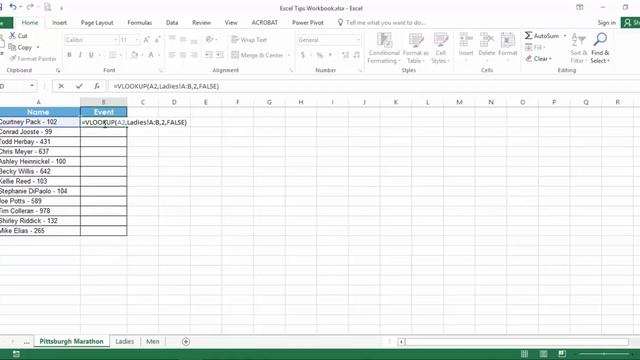
Task: Click the Sign in link
Action: [607, 23]
